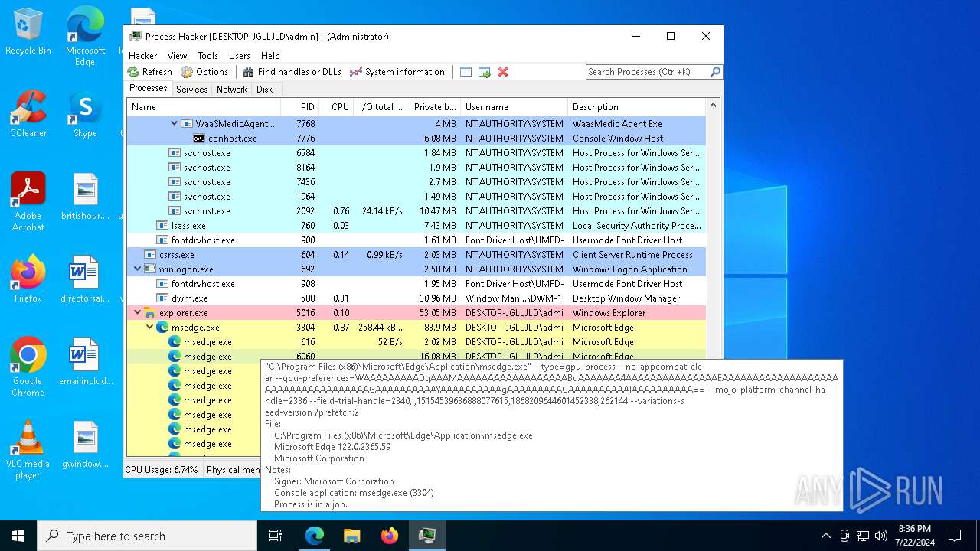Click CPU Usage in status bar
The image size is (980, 551).
pyautogui.click(x=162, y=470)
